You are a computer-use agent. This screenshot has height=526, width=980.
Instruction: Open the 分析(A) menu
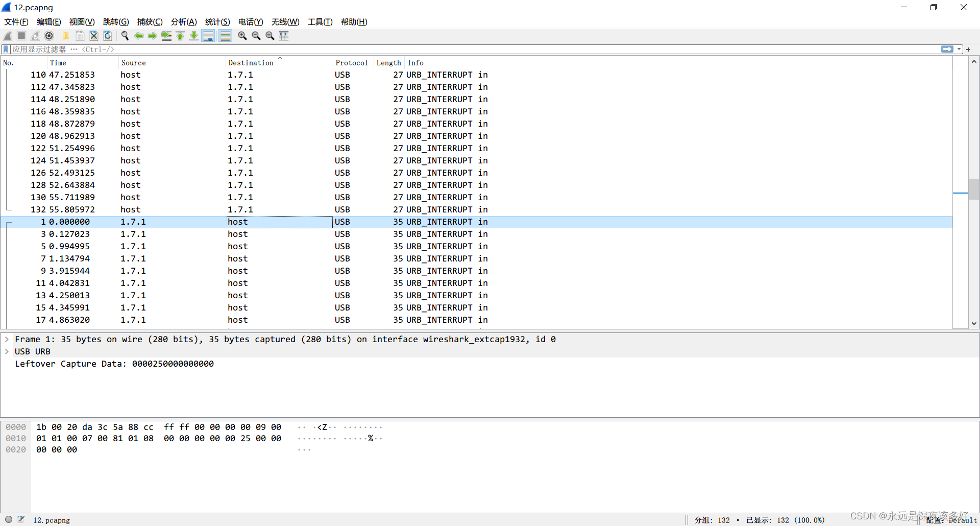(x=184, y=22)
